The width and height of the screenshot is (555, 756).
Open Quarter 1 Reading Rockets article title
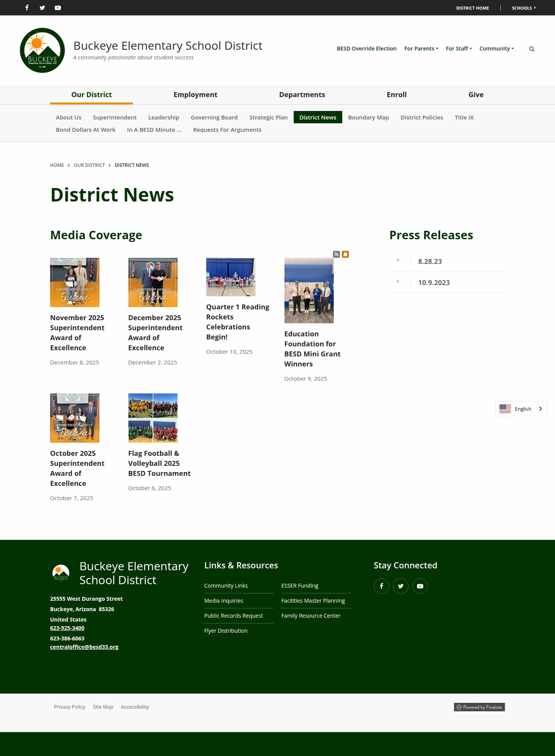[238, 322]
